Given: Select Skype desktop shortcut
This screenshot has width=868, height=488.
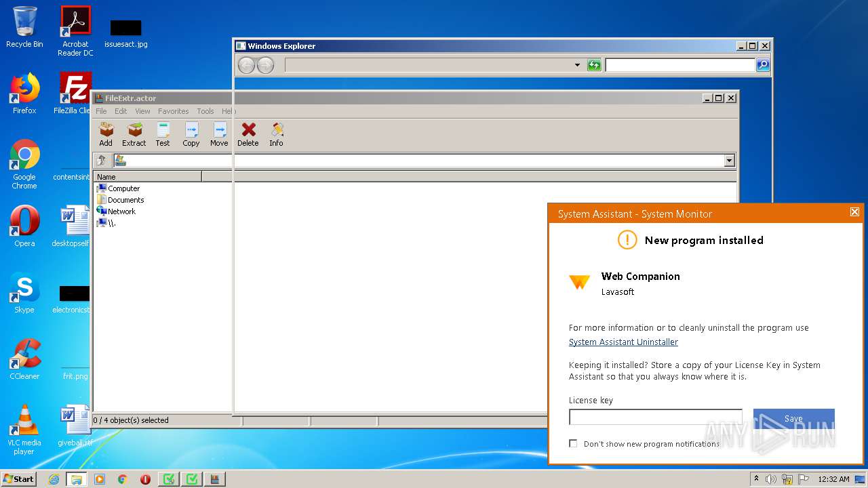Looking at the screenshot, I should 24,293.
